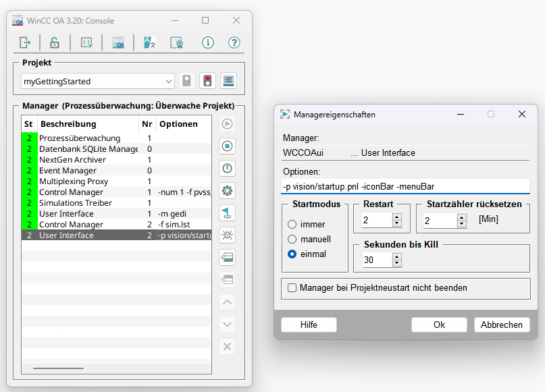Open the license certificate toolbar icon

point(177,43)
